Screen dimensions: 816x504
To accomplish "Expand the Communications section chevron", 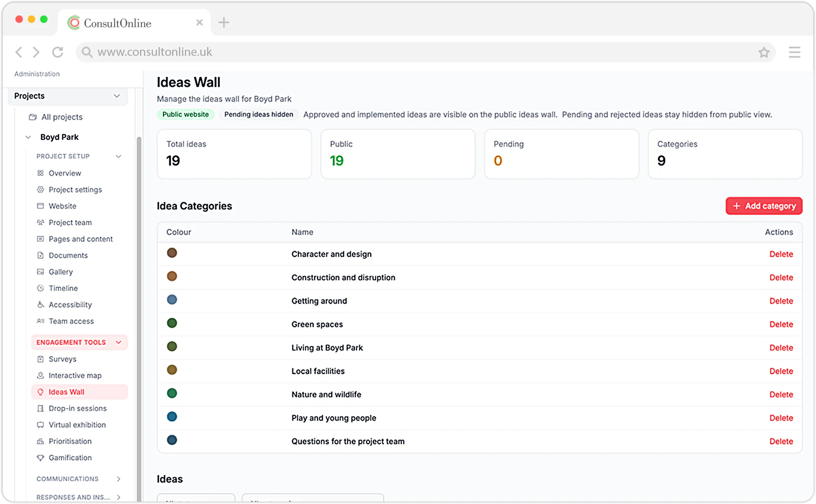I will point(118,479).
